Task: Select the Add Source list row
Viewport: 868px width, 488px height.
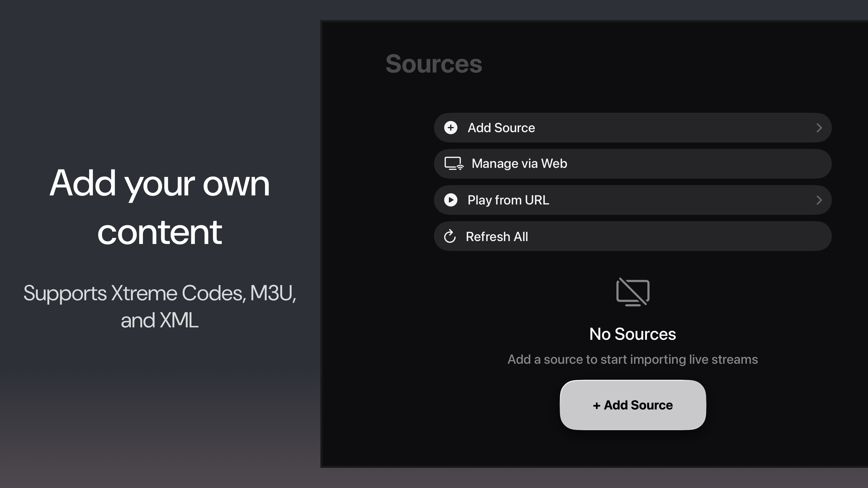Action: (633, 128)
